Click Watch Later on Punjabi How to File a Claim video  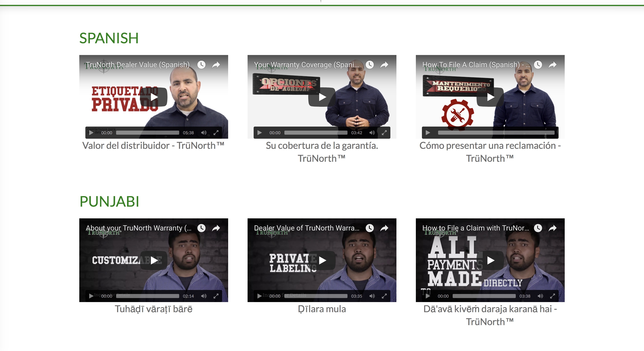538,228
